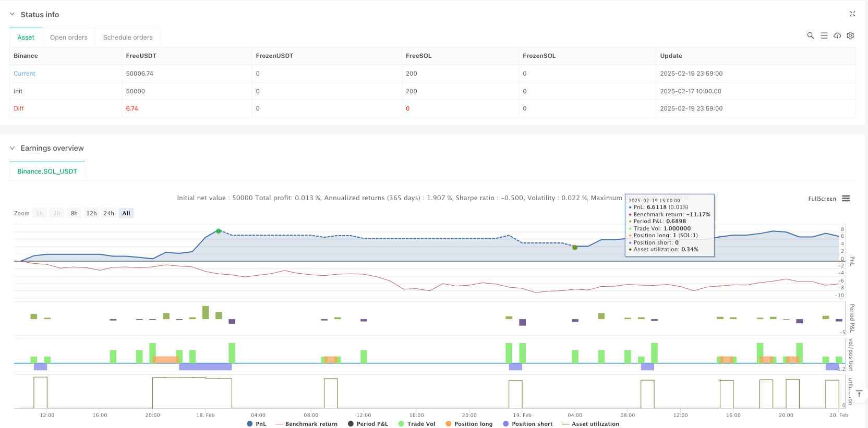Set chart zoom to 12h
Image resolution: width=868 pixels, height=428 pixels.
pos(91,213)
